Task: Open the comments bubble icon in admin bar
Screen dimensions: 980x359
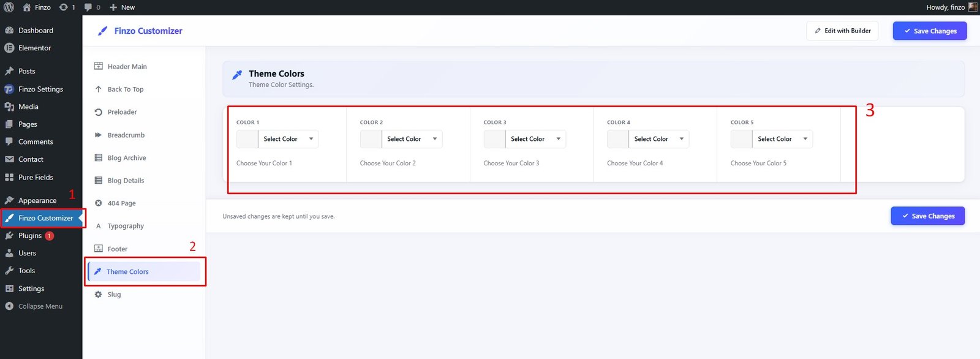Action: coord(88,7)
